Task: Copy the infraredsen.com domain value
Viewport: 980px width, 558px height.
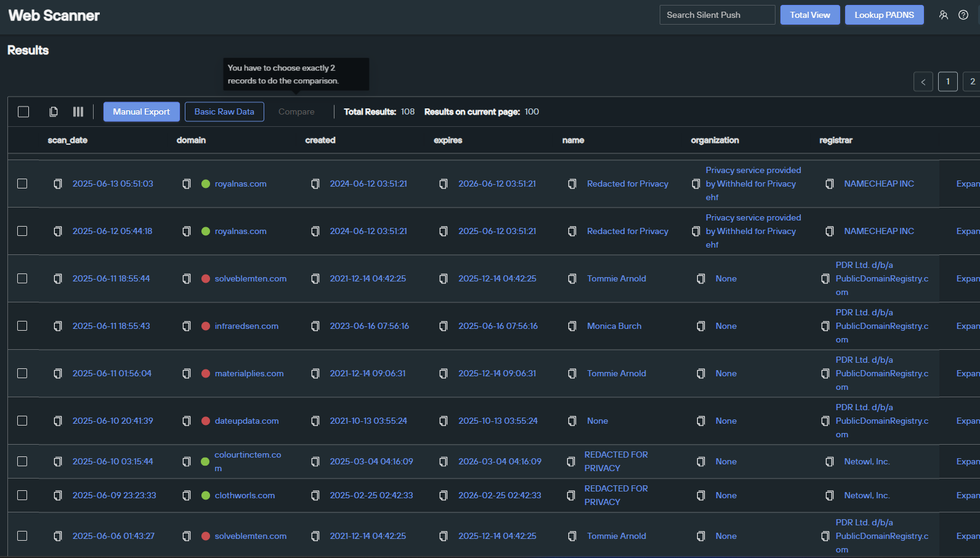Action: point(187,326)
